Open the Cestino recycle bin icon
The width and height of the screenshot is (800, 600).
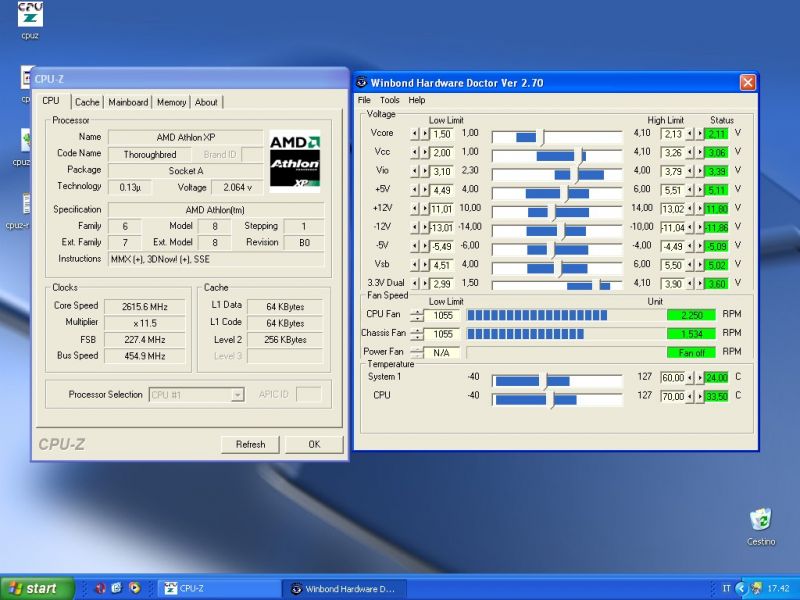click(x=761, y=527)
